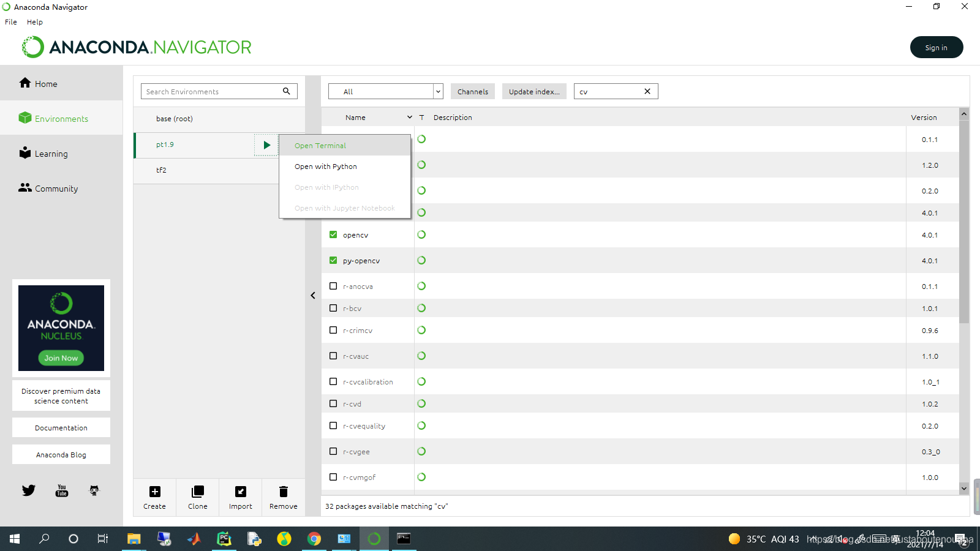Image resolution: width=980 pixels, height=551 pixels.
Task: Sort packages by the Name column arrow
Action: [x=410, y=117]
